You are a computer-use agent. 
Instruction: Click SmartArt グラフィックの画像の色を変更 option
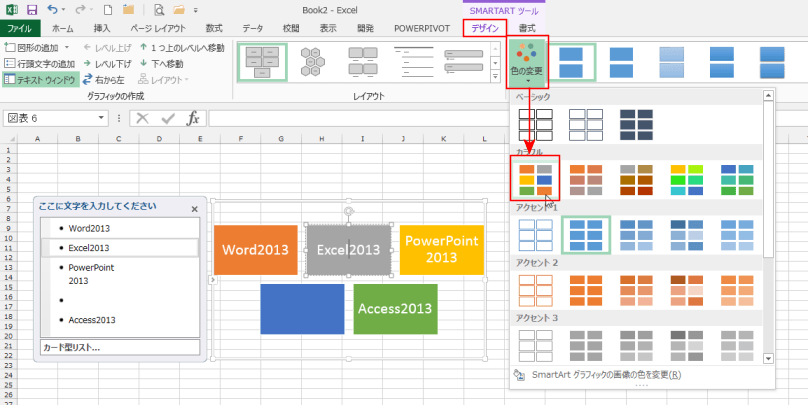pyautogui.click(x=606, y=375)
